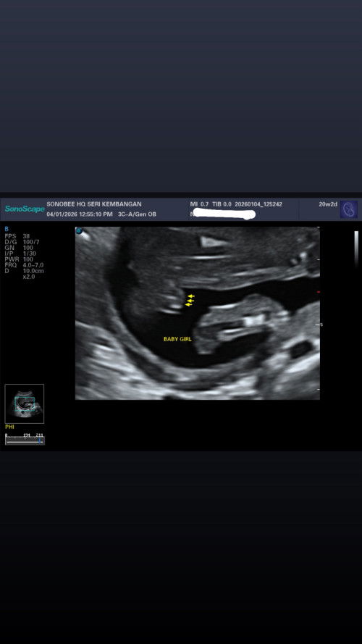Click the red focus marker on depth scale
Image resolution: width=362 pixels, height=644 pixels.
pos(319,292)
